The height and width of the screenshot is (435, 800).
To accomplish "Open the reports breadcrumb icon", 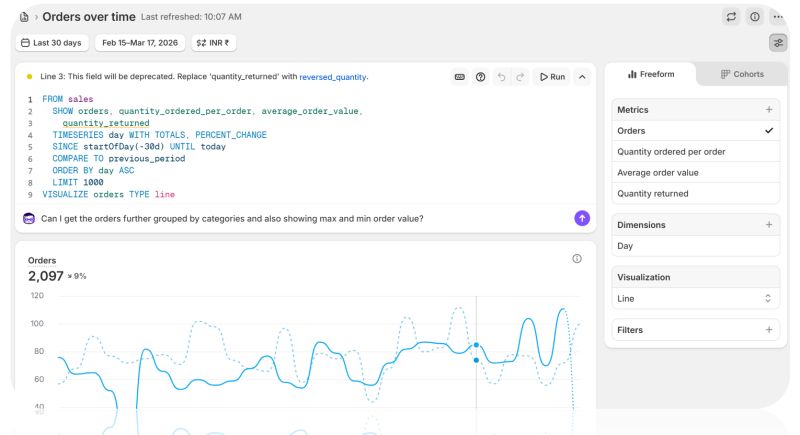I will pyautogui.click(x=24, y=17).
